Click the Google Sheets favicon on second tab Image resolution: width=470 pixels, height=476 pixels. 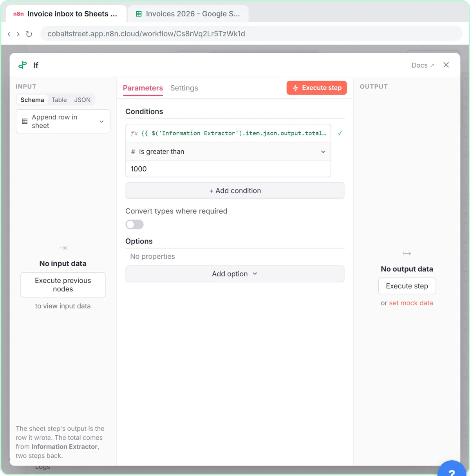tap(139, 14)
